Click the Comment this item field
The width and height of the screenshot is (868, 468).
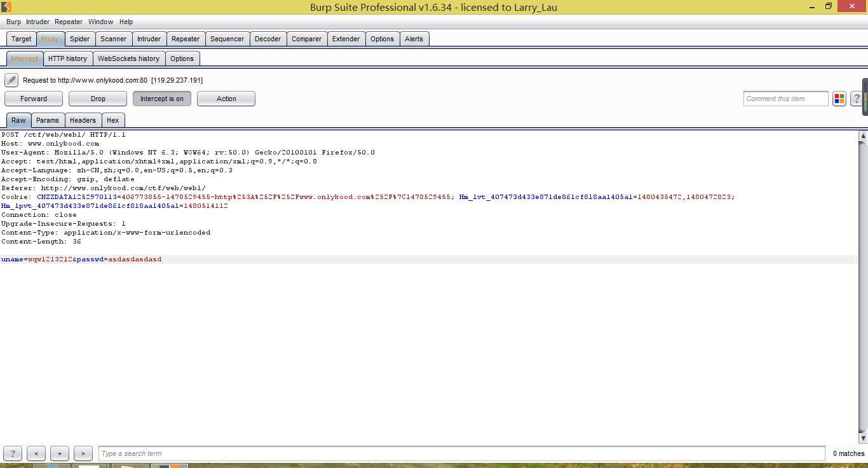pyautogui.click(x=786, y=99)
